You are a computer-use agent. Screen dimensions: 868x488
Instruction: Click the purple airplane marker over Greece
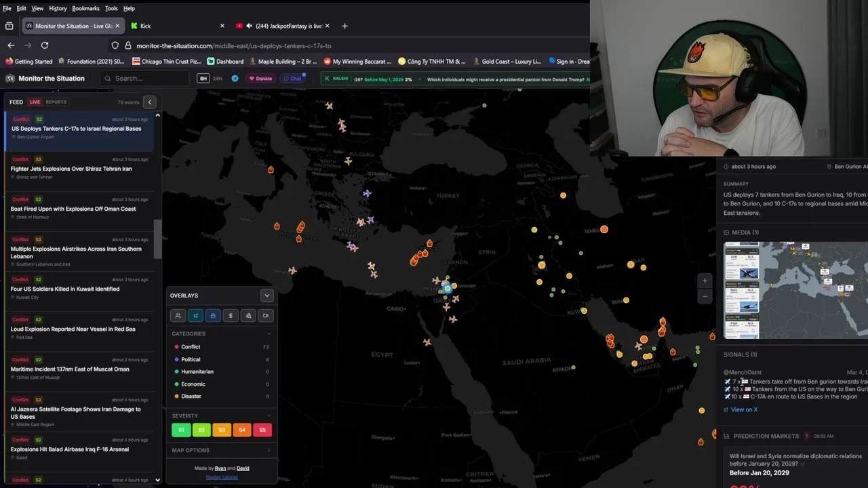[367, 193]
